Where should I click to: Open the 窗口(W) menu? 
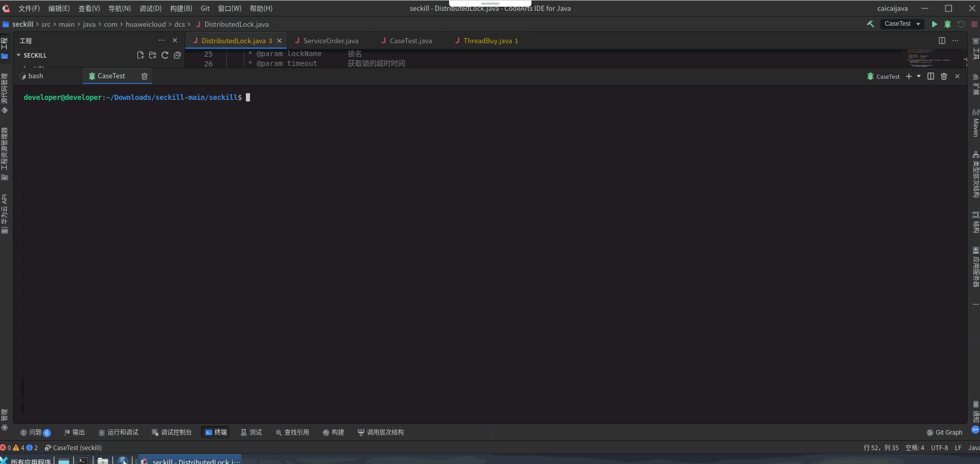229,8
